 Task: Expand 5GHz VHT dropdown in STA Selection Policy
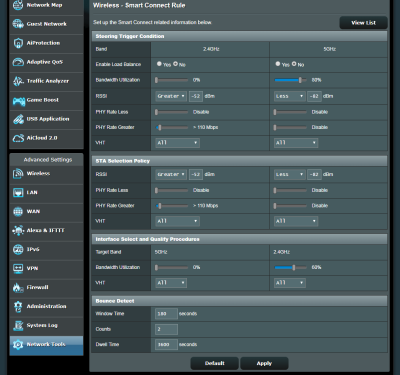[x=296, y=221]
